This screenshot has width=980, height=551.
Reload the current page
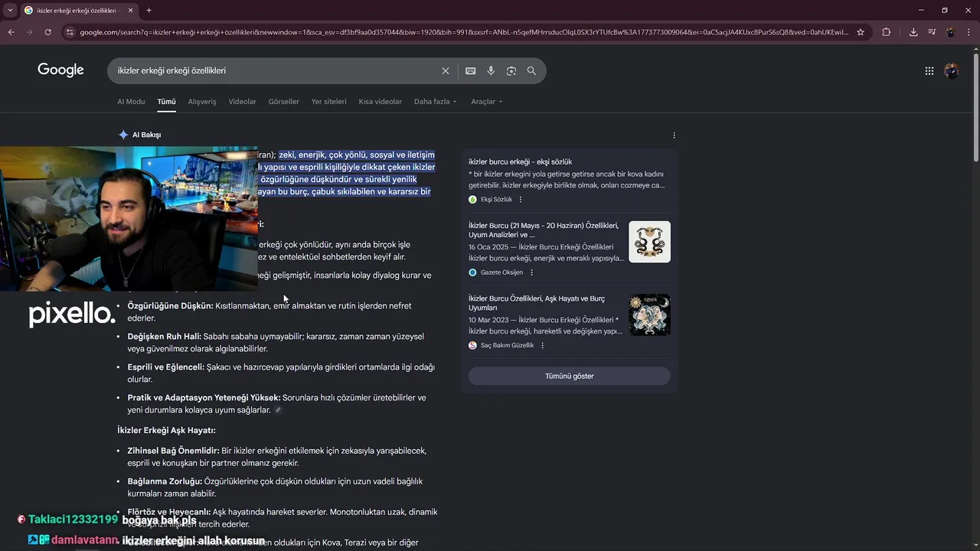(47, 32)
